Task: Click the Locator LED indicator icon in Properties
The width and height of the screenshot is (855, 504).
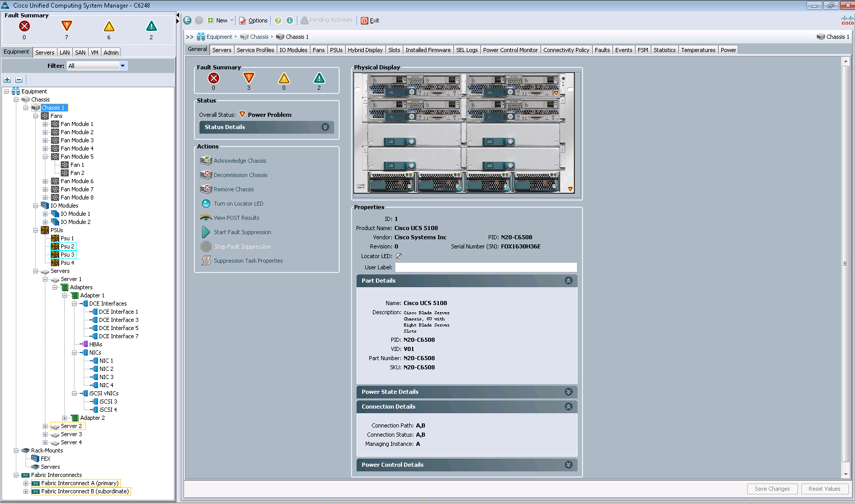Action: [398, 256]
